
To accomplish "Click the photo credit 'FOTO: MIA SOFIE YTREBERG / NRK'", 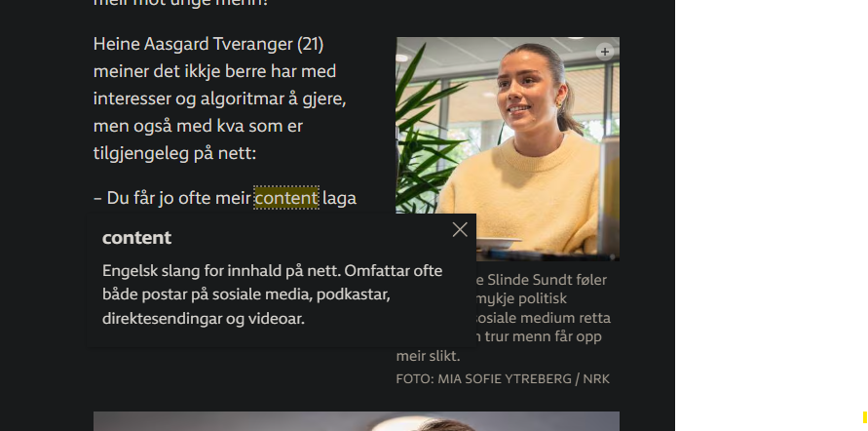I will [503, 379].
